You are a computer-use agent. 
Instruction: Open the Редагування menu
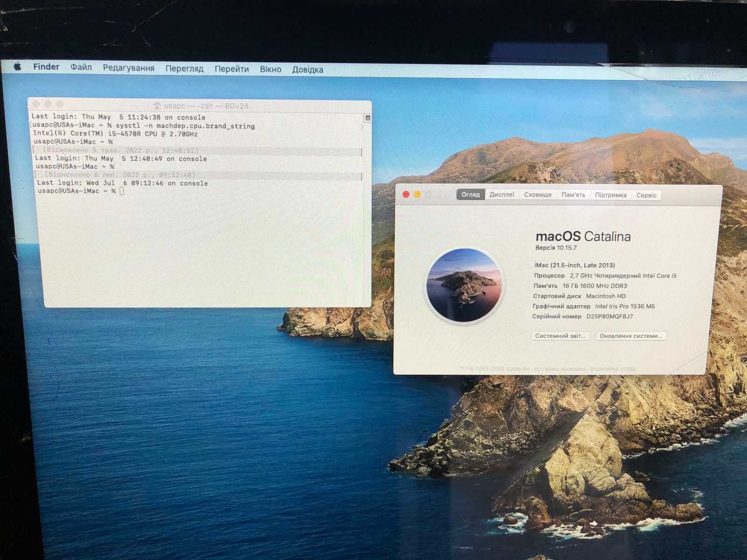click(x=128, y=68)
